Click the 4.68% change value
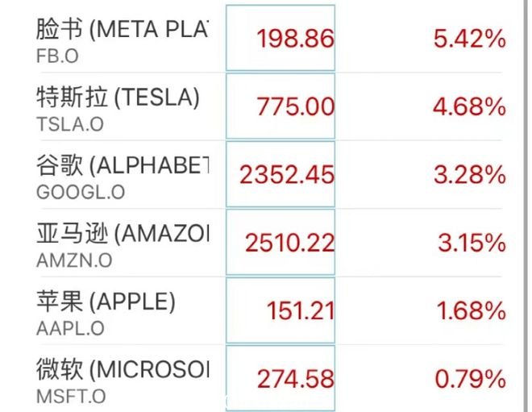The image size is (532, 412). [x=470, y=106]
